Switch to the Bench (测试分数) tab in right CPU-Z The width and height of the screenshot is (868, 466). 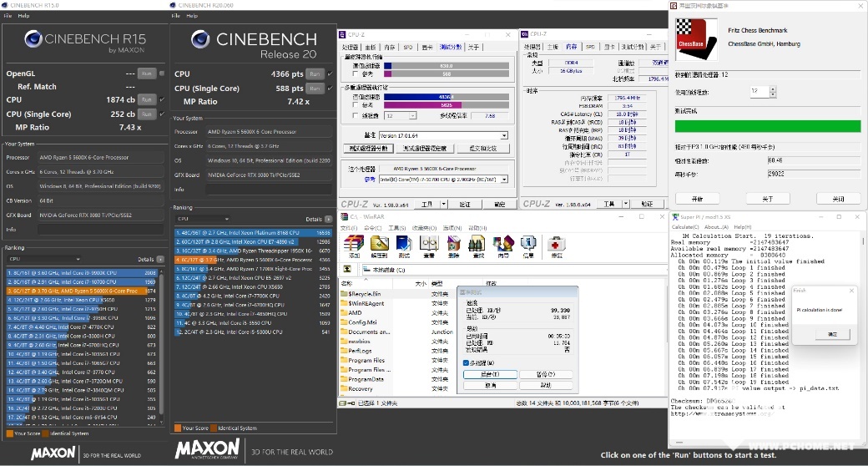pyautogui.click(x=632, y=47)
